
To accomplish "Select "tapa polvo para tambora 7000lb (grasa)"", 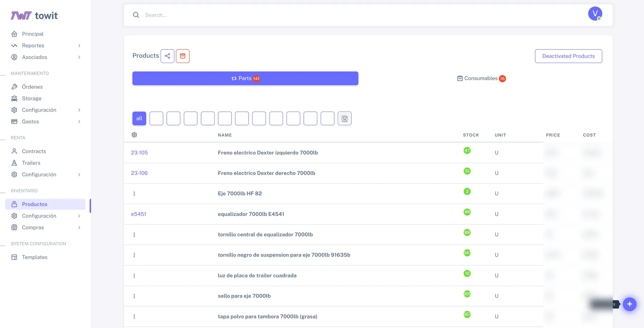I will tap(267, 317).
